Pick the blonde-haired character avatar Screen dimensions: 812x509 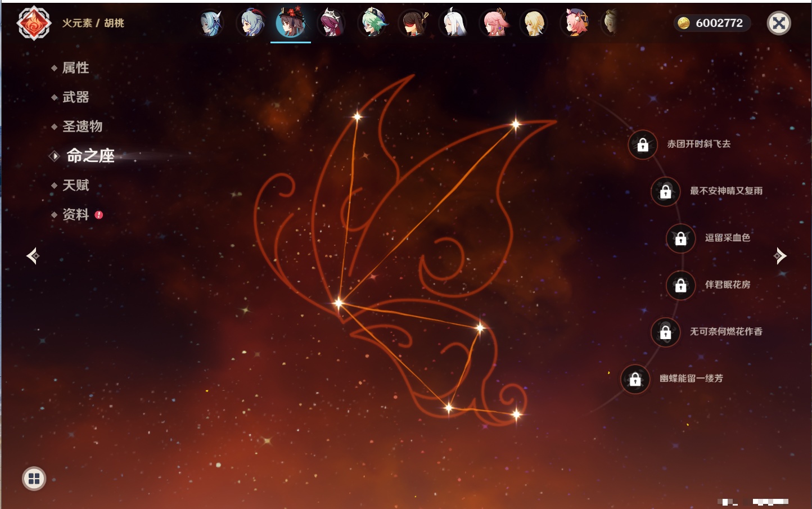[x=534, y=23]
